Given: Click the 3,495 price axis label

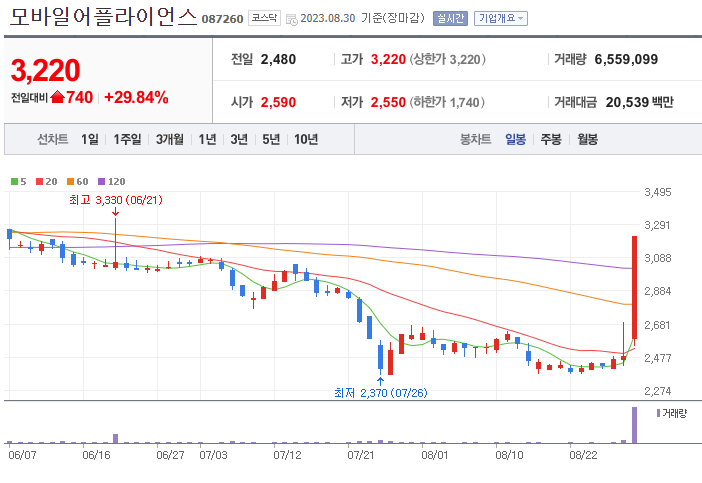Looking at the screenshot, I should point(658,192).
